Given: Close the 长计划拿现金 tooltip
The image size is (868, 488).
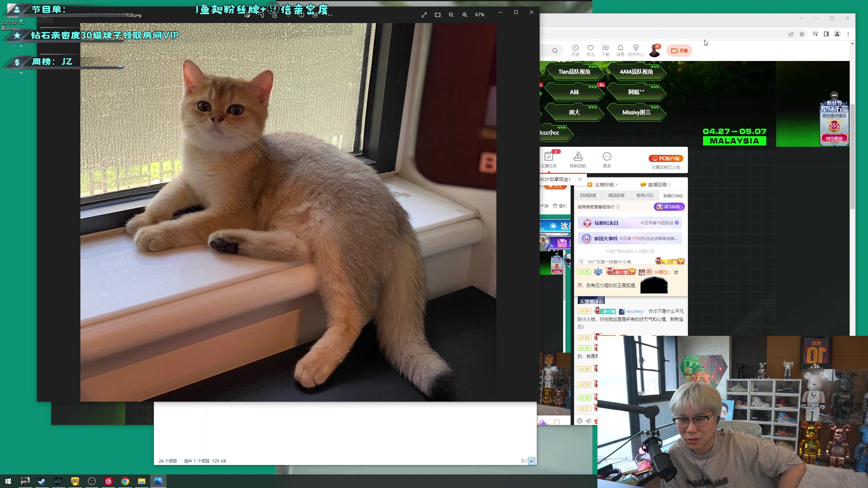Looking at the screenshot, I should coord(580,179).
